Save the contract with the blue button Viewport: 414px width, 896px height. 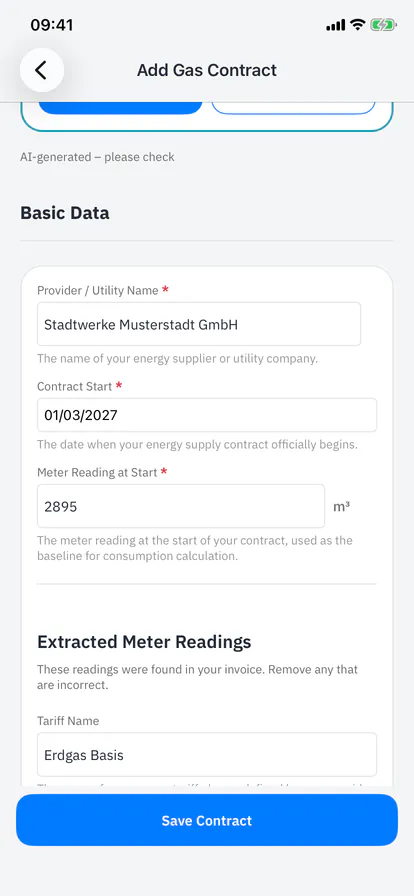pos(207,820)
